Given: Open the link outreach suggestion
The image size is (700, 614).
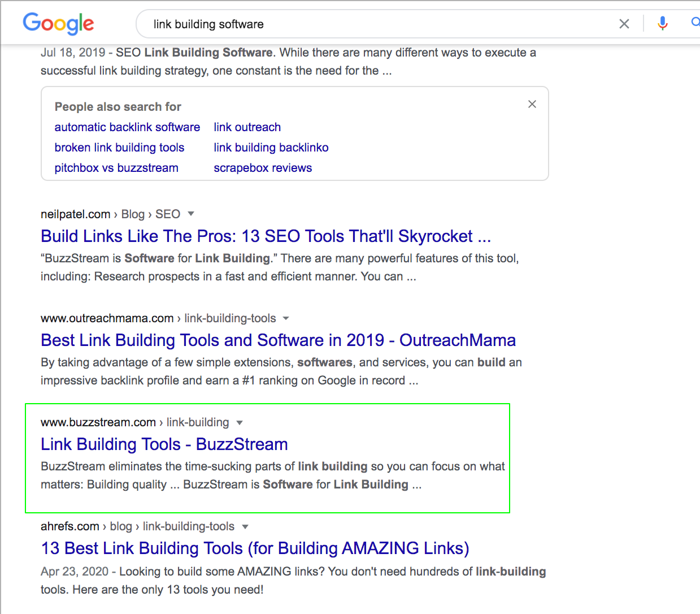Looking at the screenshot, I should click(x=247, y=127).
